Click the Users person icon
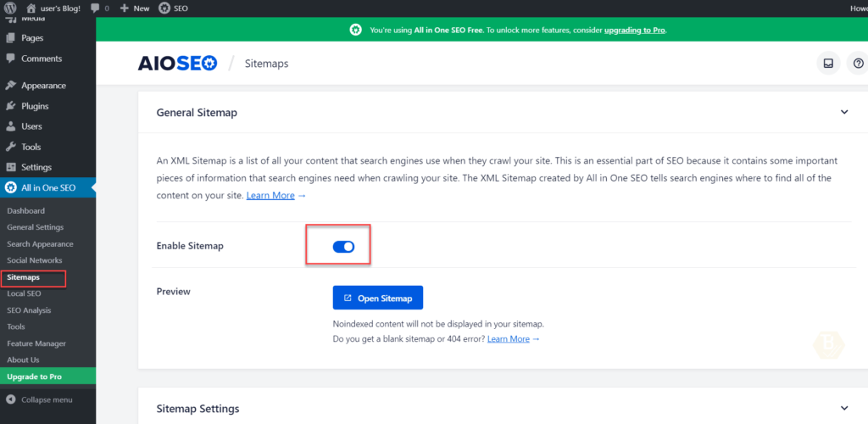This screenshot has height=424, width=868. (10, 126)
